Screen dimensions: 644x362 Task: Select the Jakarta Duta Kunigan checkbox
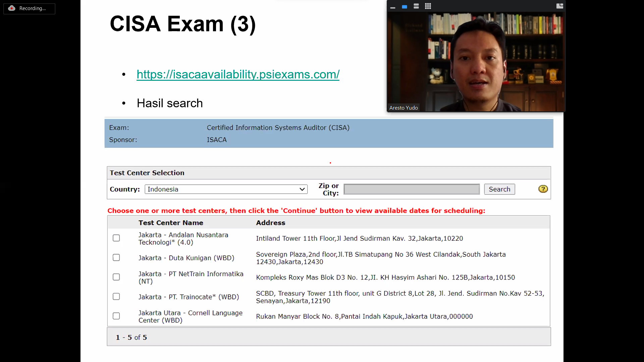[116, 257]
